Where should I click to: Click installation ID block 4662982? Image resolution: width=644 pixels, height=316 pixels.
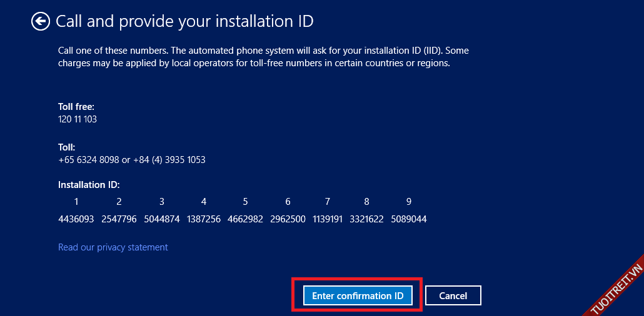tap(245, 219)
